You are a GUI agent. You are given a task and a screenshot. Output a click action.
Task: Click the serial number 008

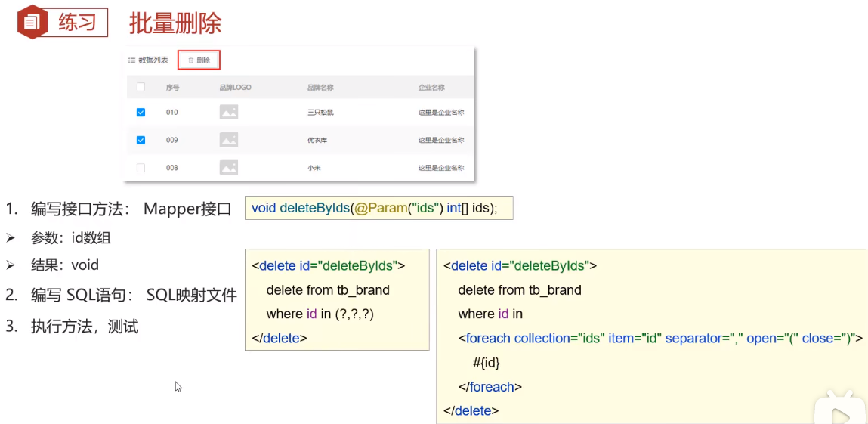pyautogui.click(x=171, y=168)
